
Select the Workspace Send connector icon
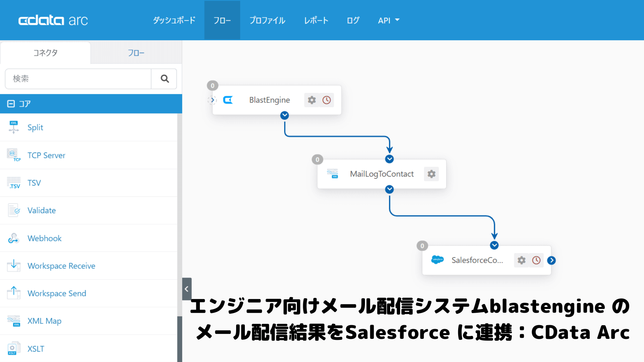click(x=14, y=293)
